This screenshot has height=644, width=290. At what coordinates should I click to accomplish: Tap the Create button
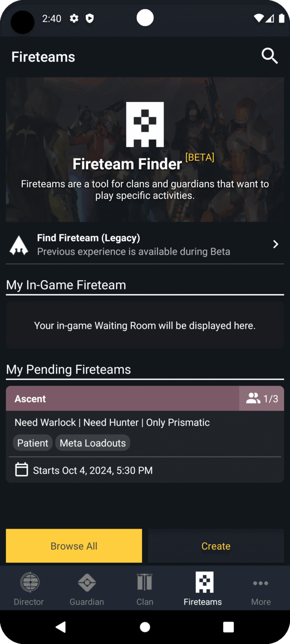[216, 545]
